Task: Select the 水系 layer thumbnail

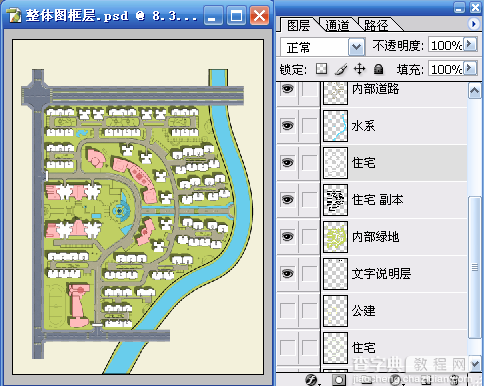Action: click(x=335, y=126)
